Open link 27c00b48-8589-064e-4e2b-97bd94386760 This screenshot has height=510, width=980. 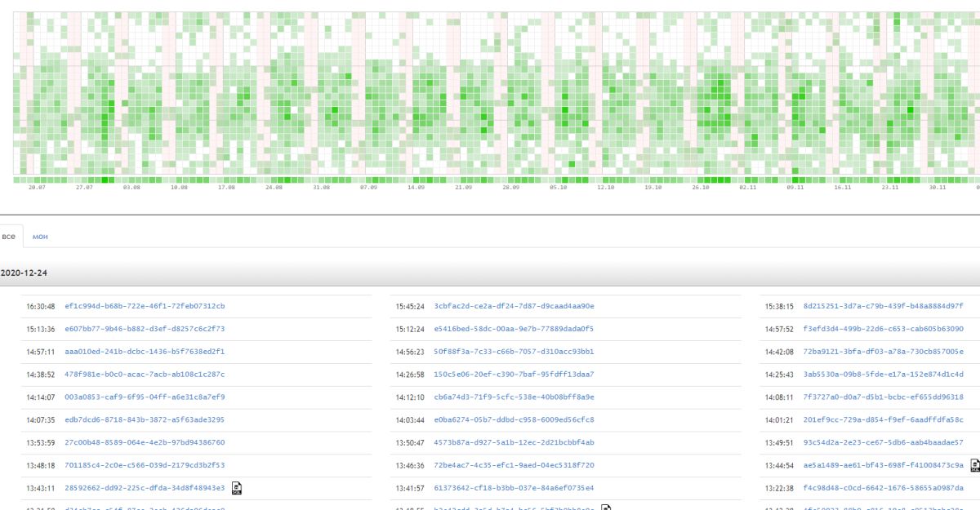(x=145, y=442)
